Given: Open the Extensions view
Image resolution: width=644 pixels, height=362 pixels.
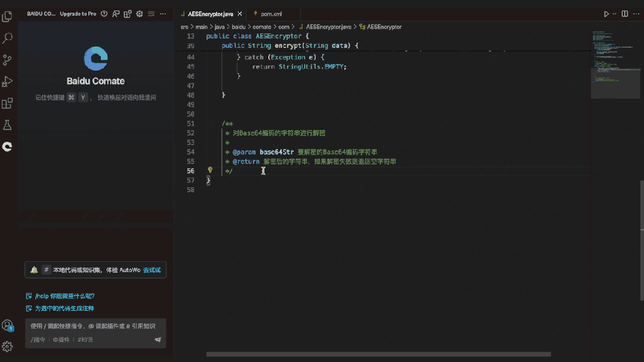Looking at the screenshot, I should pyautogui.click(x=7, y=103).
